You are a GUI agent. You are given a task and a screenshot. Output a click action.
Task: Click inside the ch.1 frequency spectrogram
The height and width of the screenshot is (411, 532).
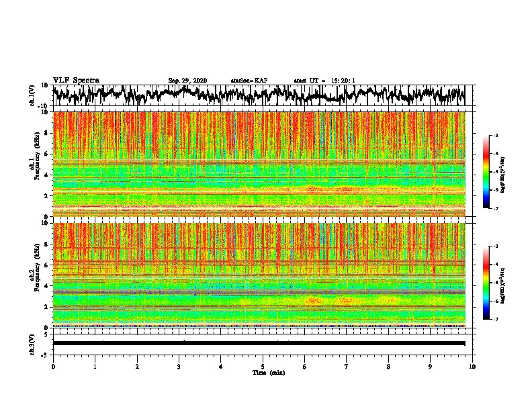[259, 164]
